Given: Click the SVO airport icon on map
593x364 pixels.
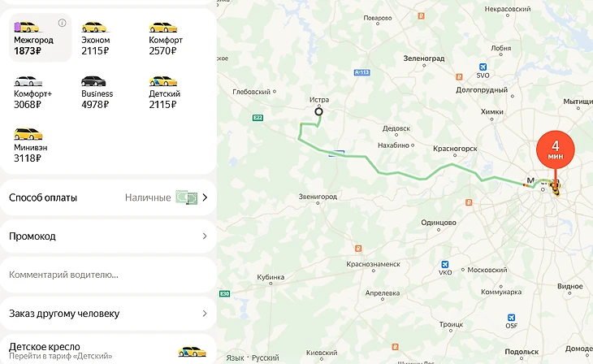Looking at the screenshot, I should tap(483, 67).
